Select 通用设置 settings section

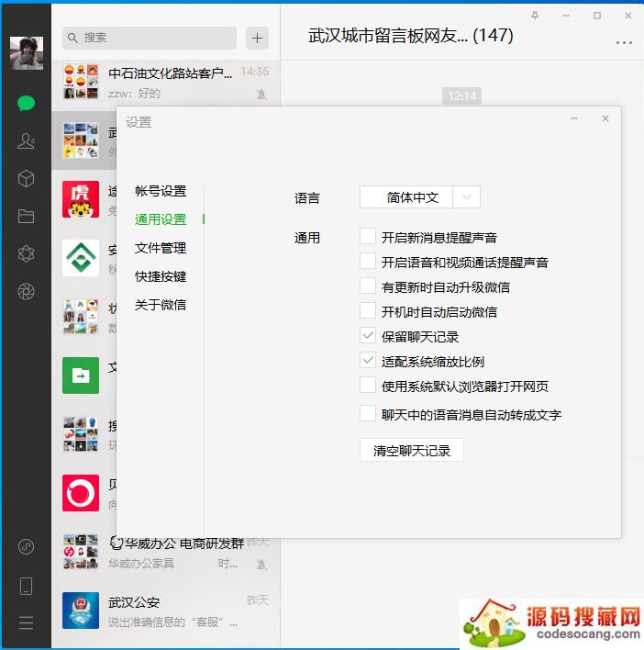click(x=161, y=219)
